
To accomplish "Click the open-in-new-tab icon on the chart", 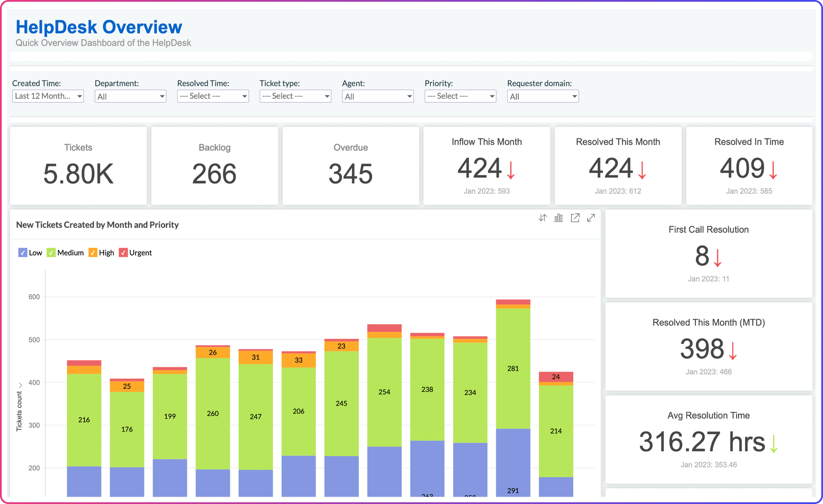I will [x=575, y=218].
